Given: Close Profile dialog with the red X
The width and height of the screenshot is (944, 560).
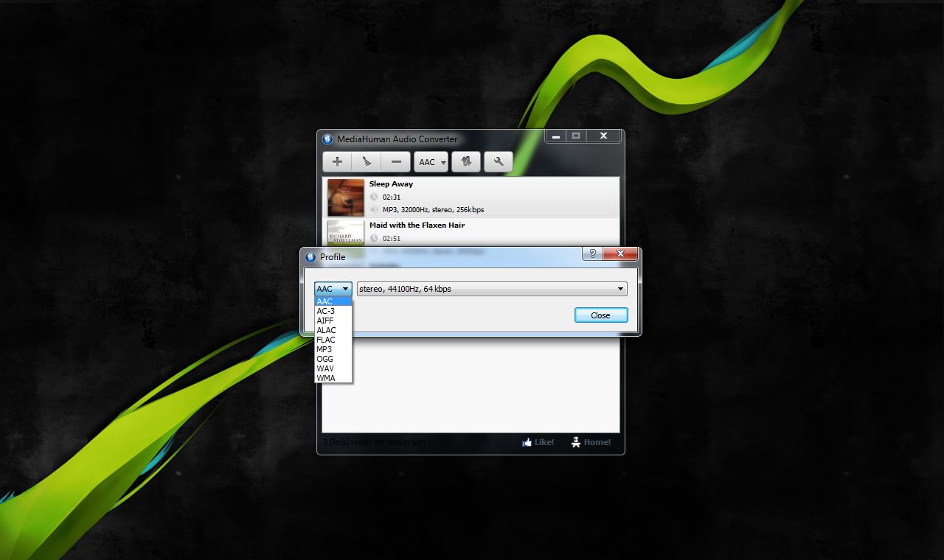Looking at the screenshot, I should pos(620,253).
